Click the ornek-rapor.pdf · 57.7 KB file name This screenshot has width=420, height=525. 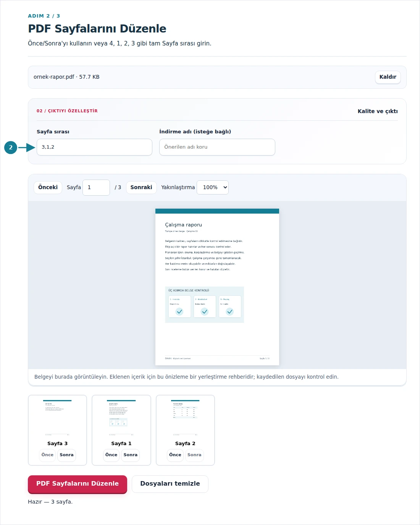(x=66, y=77)
